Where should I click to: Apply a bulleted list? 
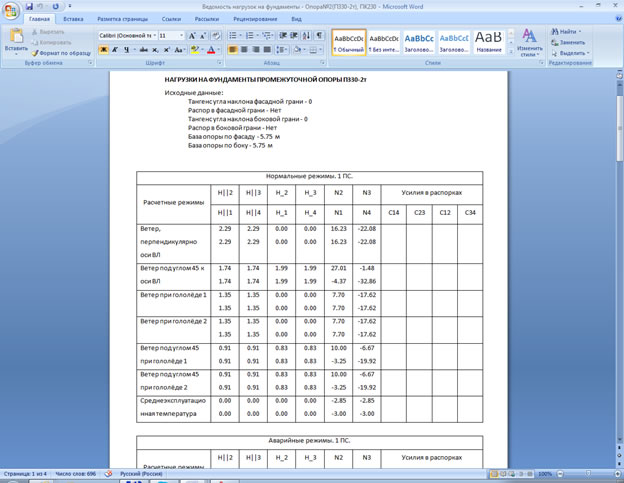[233, 36]
